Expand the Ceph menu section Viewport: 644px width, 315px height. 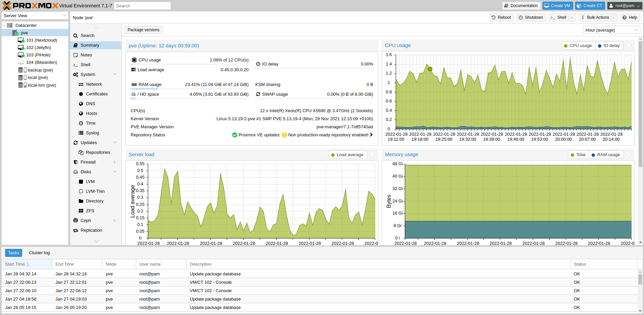pyautogui.click(x=115, y=221)
